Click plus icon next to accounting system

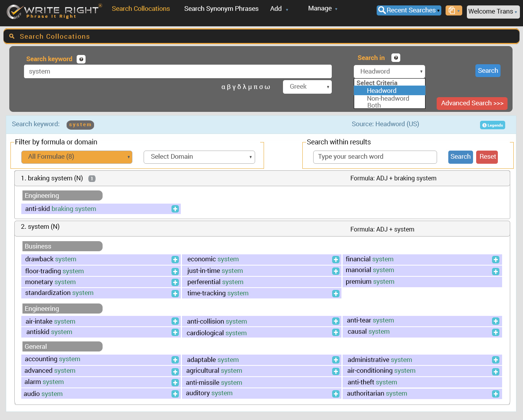pos(175,360)
